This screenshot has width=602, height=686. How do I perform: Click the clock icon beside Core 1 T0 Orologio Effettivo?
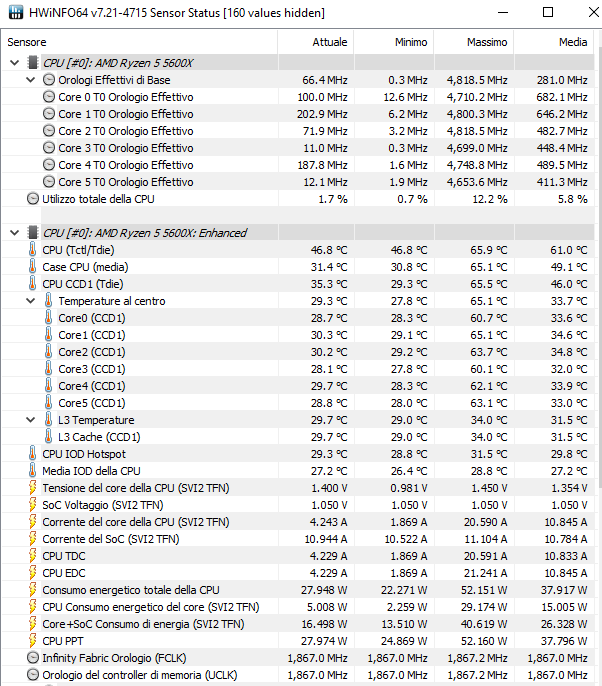coord(49,114)
